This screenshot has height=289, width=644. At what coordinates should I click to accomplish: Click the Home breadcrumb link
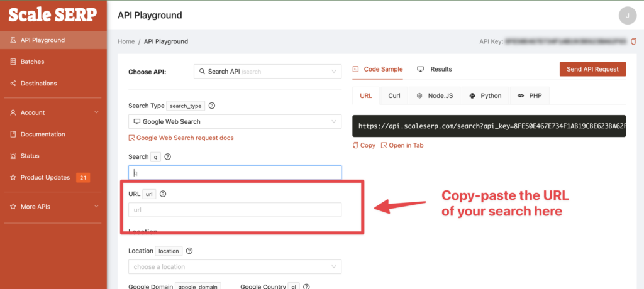[126, 41]
